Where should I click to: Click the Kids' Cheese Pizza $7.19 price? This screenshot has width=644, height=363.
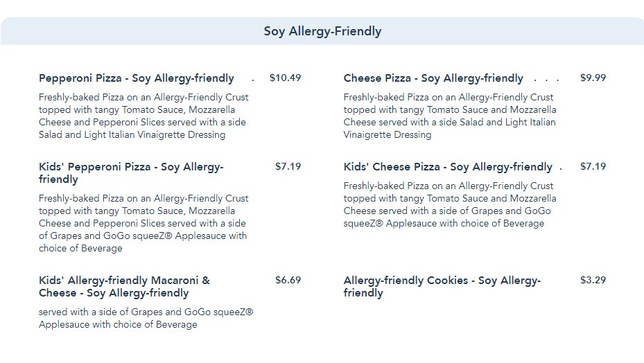pos(593,166)
